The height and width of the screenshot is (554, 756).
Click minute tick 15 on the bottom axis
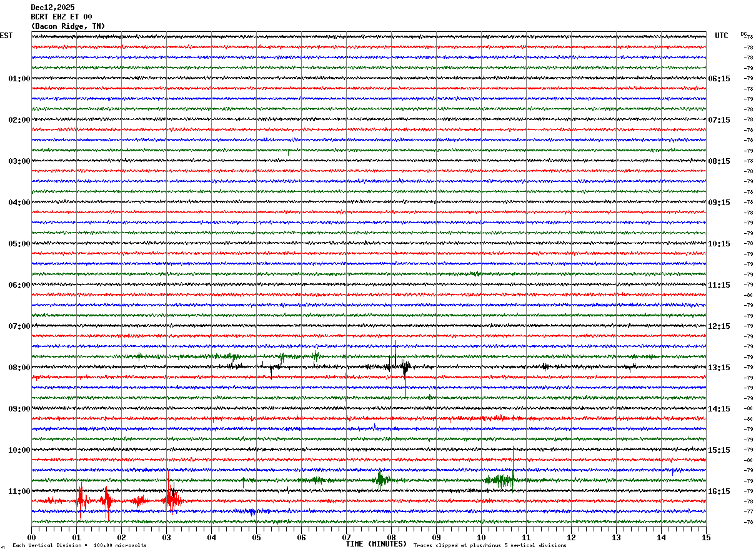[x=706, y=537]
